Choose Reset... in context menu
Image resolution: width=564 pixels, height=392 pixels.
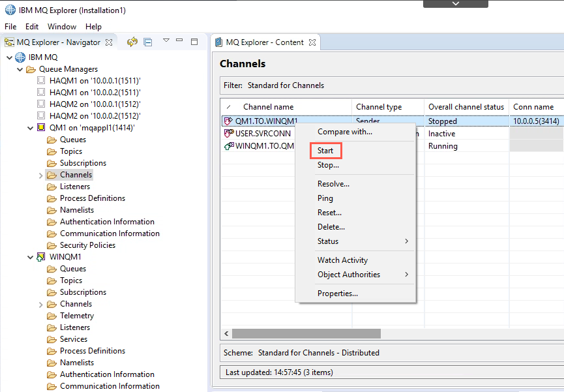pos(355,213)
